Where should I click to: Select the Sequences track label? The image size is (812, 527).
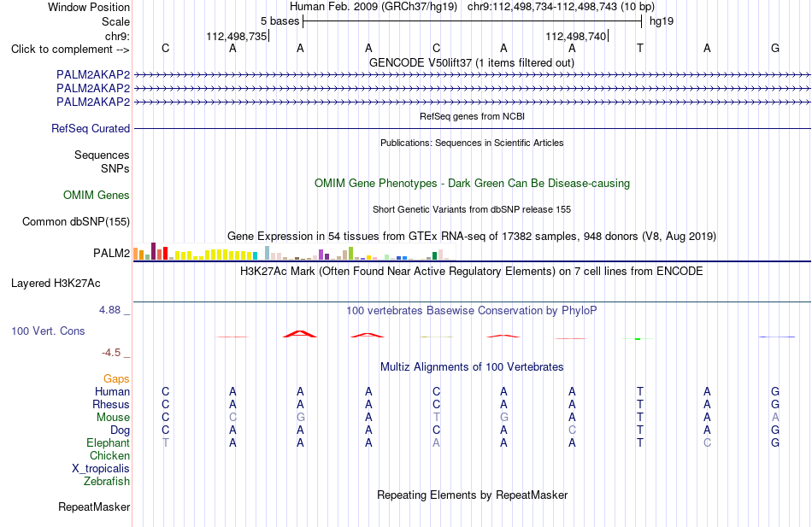pos(102,155)
